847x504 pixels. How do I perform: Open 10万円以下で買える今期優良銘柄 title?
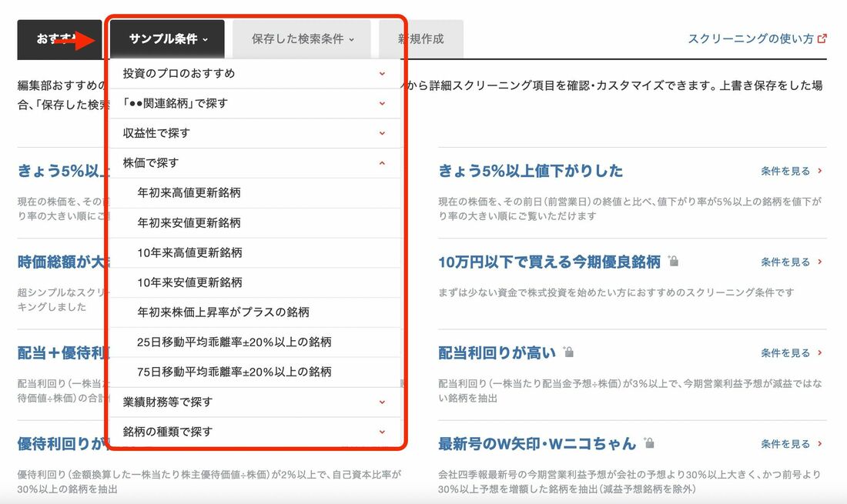click(549, 262)
